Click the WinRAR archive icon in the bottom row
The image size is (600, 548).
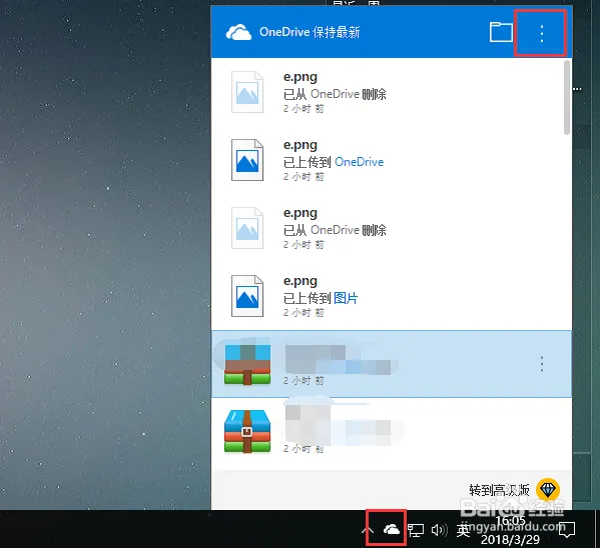click(x=247, y=431)
